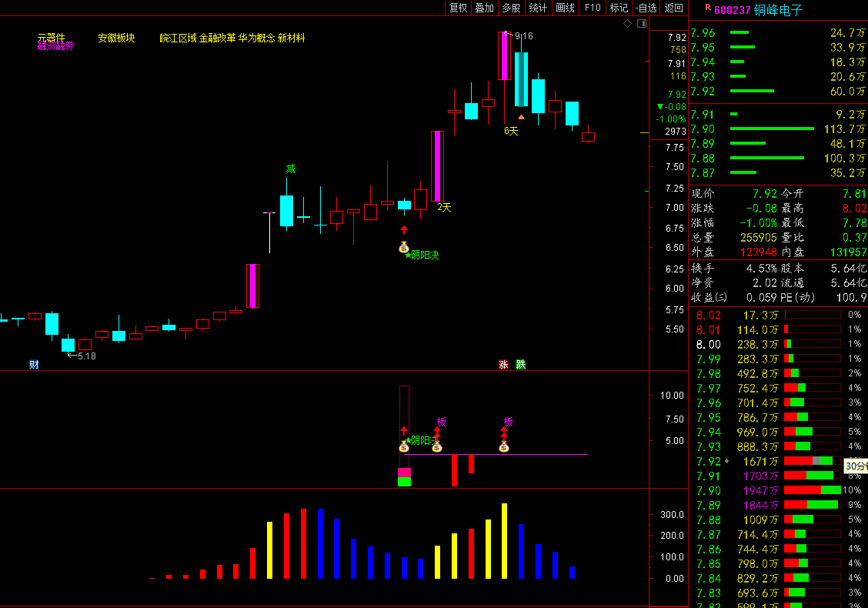
Task: Click the green 减 signal marker
Action: tap(290, 169)
